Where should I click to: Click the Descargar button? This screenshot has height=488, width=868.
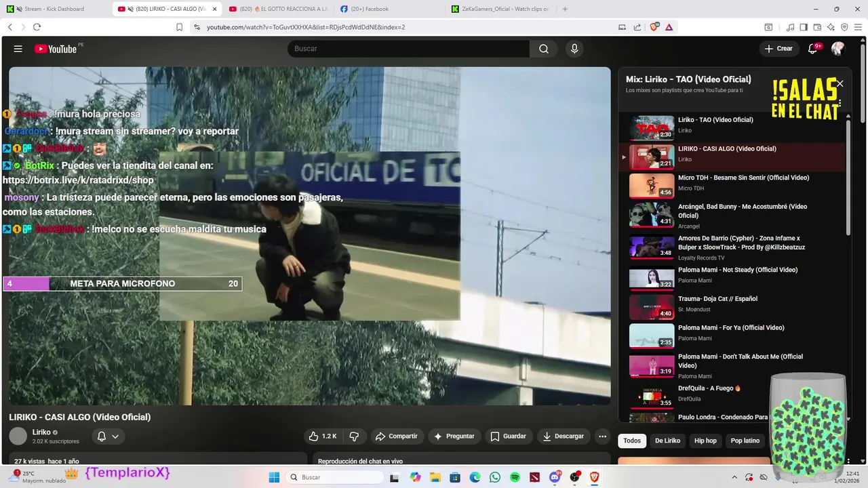(x=563, y=436)
